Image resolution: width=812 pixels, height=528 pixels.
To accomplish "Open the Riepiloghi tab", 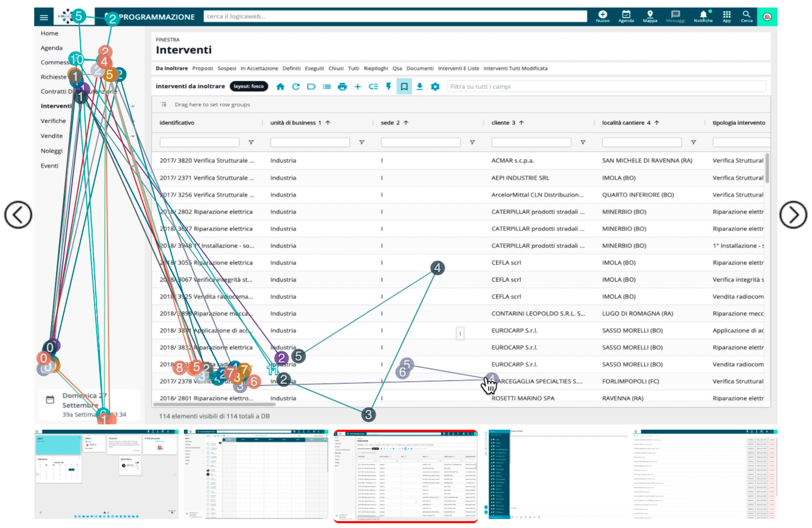I will [375, 69].
